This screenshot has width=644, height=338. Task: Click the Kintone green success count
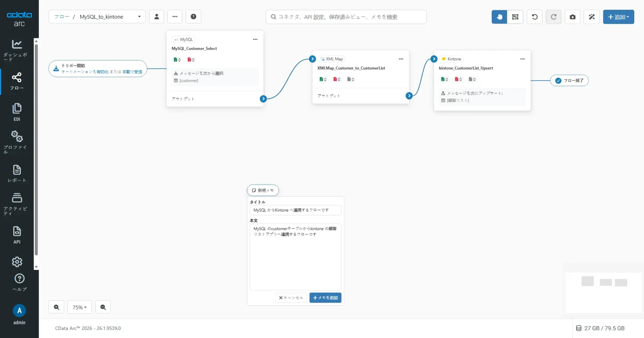tap(444, 80)
